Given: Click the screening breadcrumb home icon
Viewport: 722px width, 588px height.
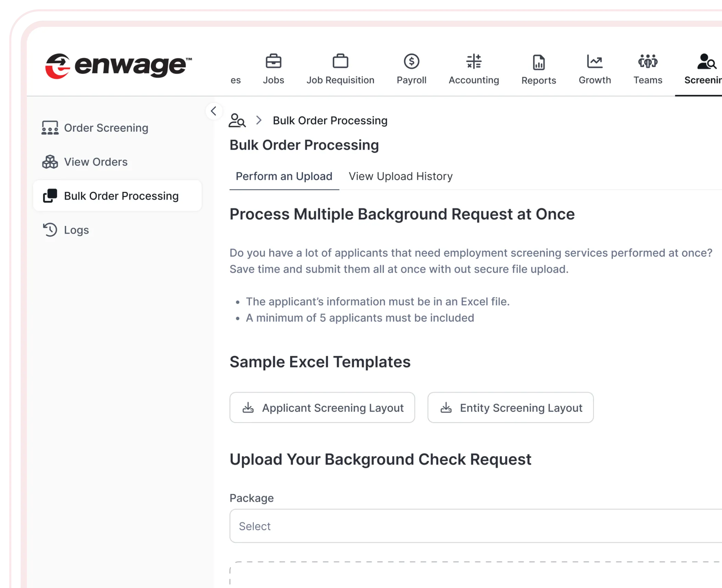Looking at the screenshot, I should click(237, 121).
